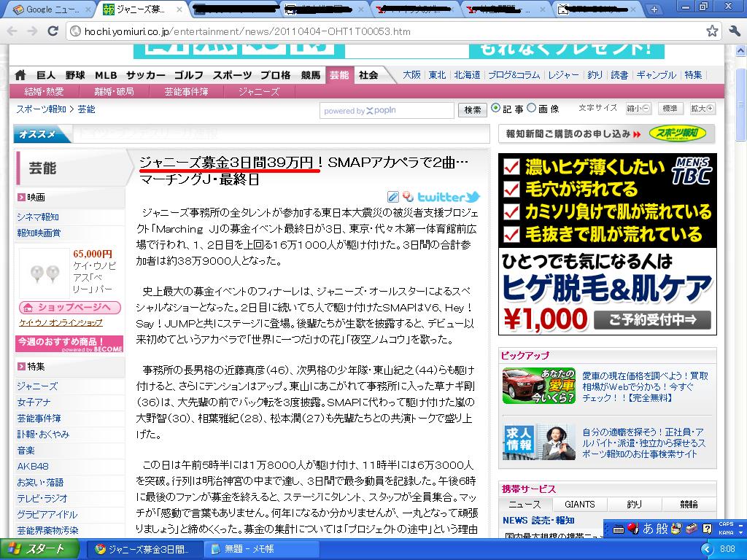747x560 pixels.
Task: Open the 北海道 regional link
Action: [x=467, y=75]
